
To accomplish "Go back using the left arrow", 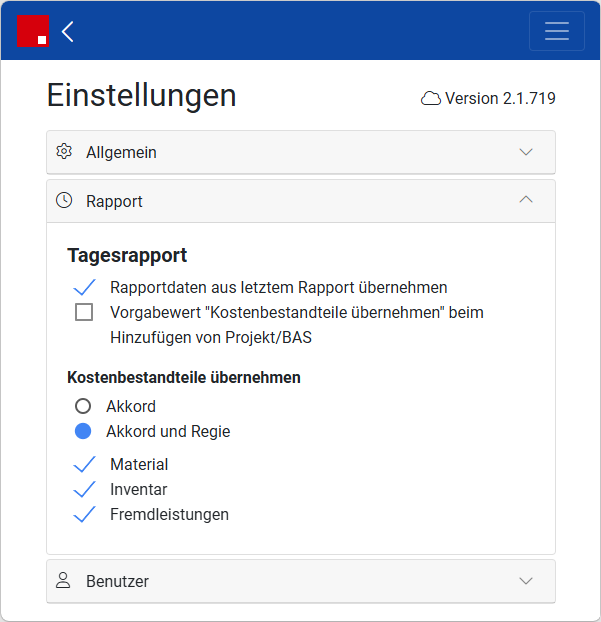I will coord(67,31).
